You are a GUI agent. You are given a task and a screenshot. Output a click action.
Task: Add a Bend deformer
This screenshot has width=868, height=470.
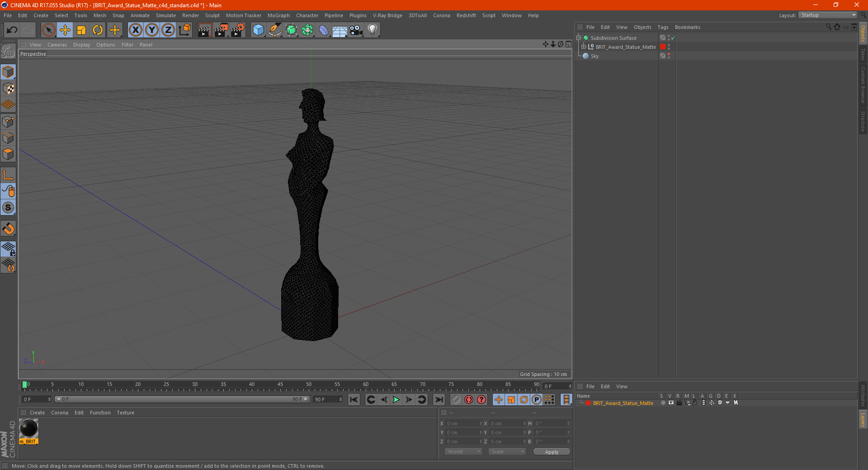pos(324,30)
